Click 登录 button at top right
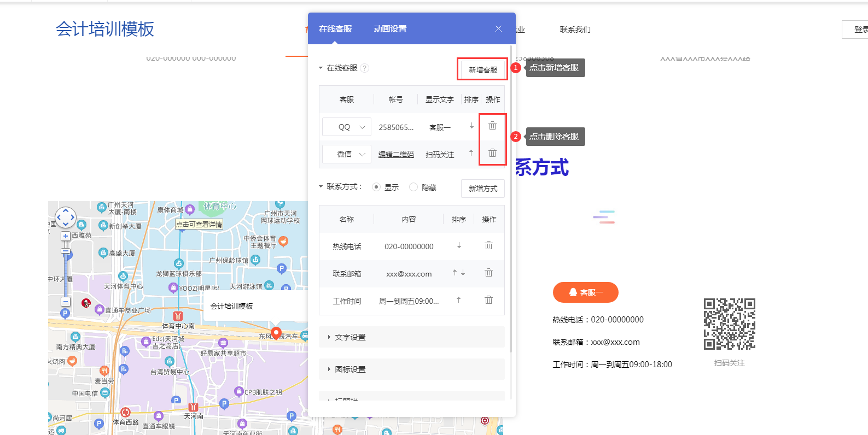This screenshot has width=868, height=435. pos(855,30)
